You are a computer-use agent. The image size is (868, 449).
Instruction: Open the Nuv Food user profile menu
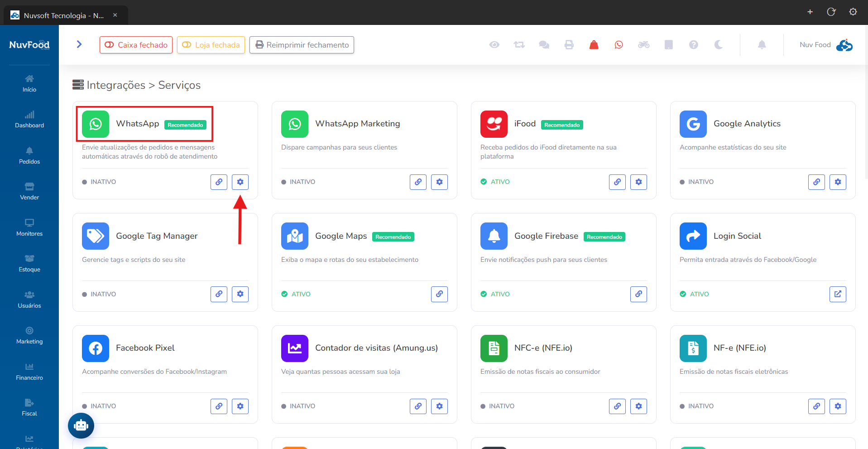pyautogui.click(x=826, y=45)
